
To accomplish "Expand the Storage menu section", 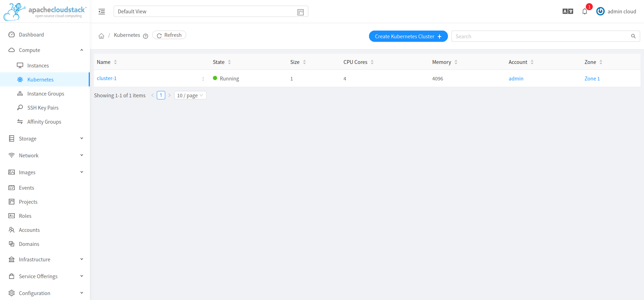I will tap(46, 139).
